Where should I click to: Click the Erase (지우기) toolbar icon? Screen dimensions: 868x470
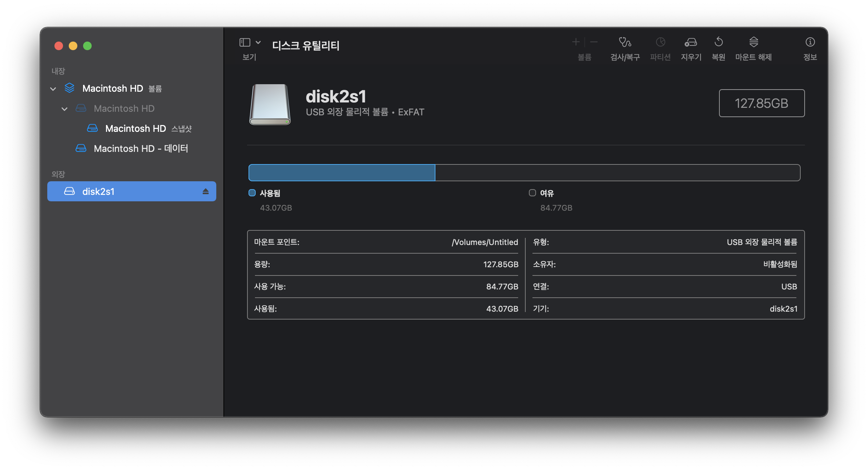coord(691,42)
